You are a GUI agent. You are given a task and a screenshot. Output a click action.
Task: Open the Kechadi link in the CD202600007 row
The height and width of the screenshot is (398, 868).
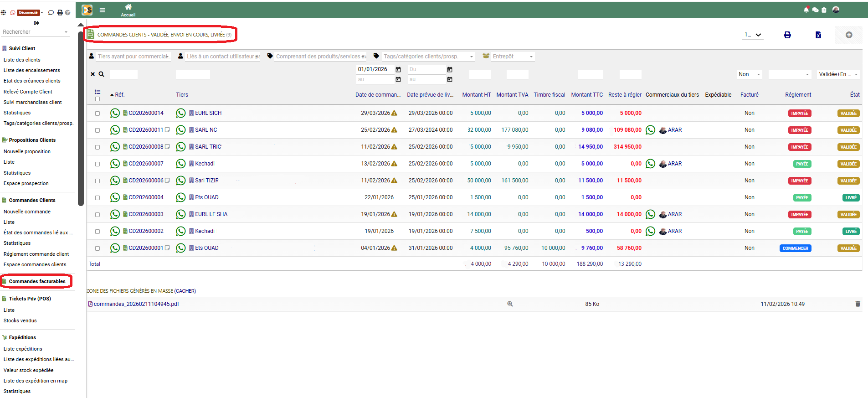click(x=205, y=164)
